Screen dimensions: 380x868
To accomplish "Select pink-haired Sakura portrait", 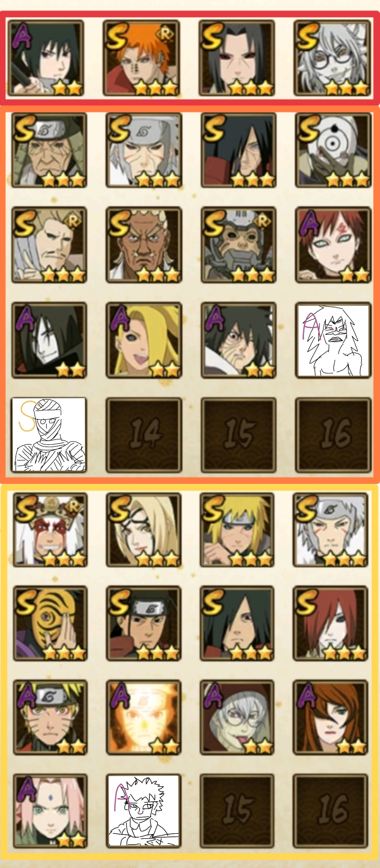I will click(x=50, y=811).
